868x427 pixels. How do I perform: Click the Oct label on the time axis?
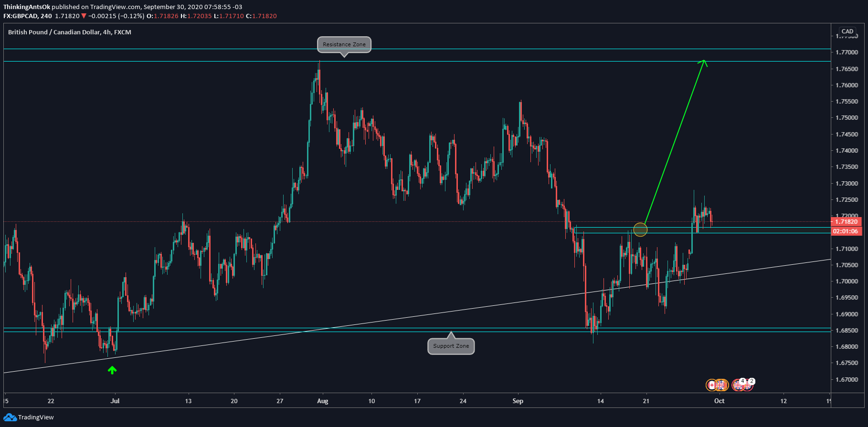point(720,401)
